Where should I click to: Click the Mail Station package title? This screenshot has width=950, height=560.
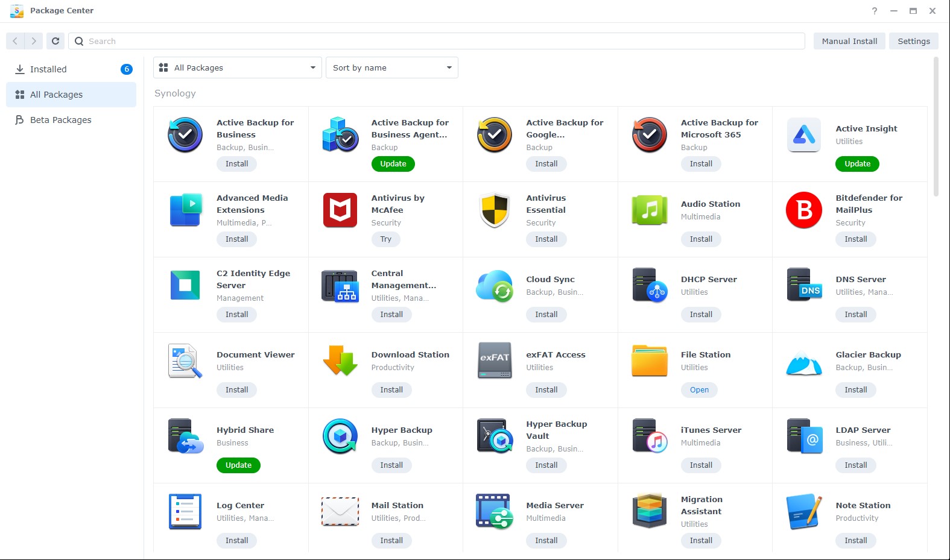pos(397,505)
